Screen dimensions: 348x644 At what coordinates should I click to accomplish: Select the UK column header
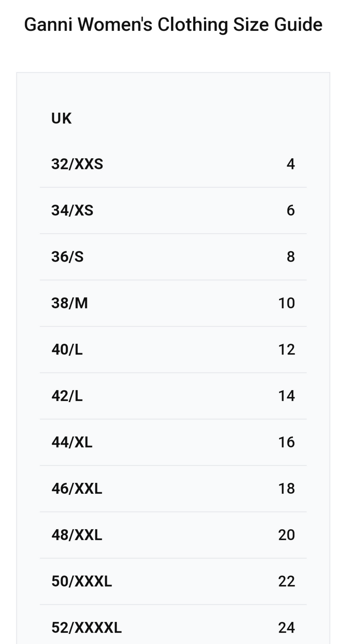[x=61, y=118]
